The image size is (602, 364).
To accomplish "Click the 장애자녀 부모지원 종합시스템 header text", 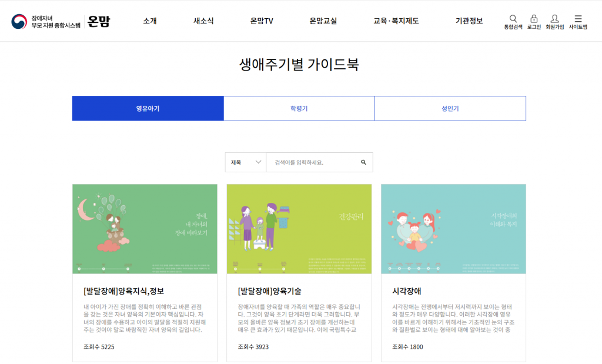I will tap(56, 22).
